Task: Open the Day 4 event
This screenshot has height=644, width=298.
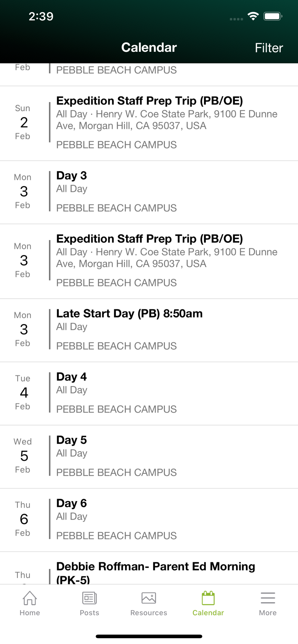Action: 72,377
